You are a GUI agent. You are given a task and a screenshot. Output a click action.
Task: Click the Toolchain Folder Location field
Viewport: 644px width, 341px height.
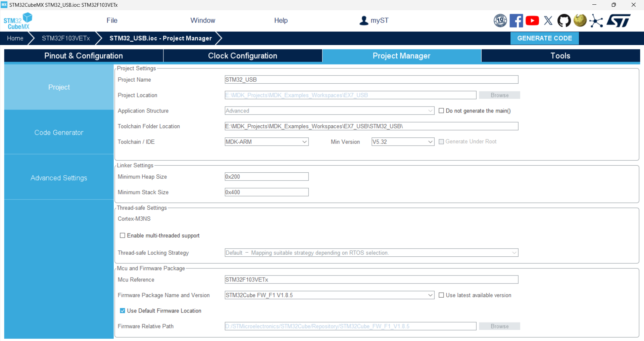pyautogui.click(x=371, y=126)
